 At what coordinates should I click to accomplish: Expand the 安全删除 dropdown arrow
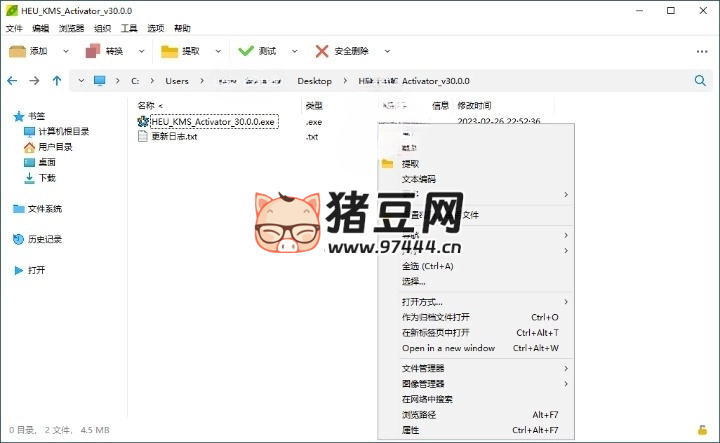(x=387, y=51)
